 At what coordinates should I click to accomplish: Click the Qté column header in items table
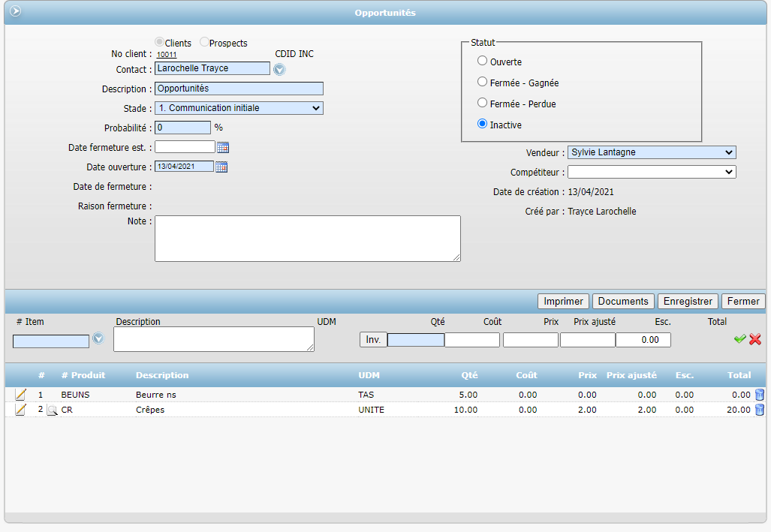click(470, 375)
